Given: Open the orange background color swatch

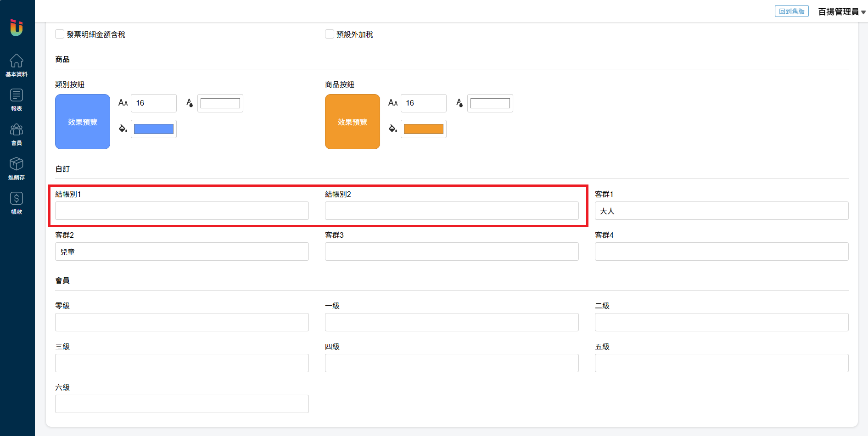Looking at the screenshot, I should [424, 129].
